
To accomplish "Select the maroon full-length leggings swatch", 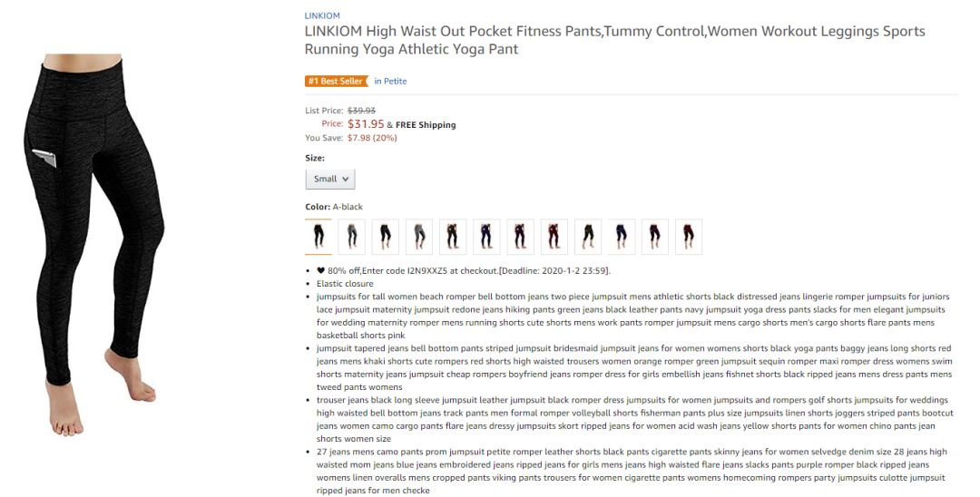I will (x=554, y=237).
